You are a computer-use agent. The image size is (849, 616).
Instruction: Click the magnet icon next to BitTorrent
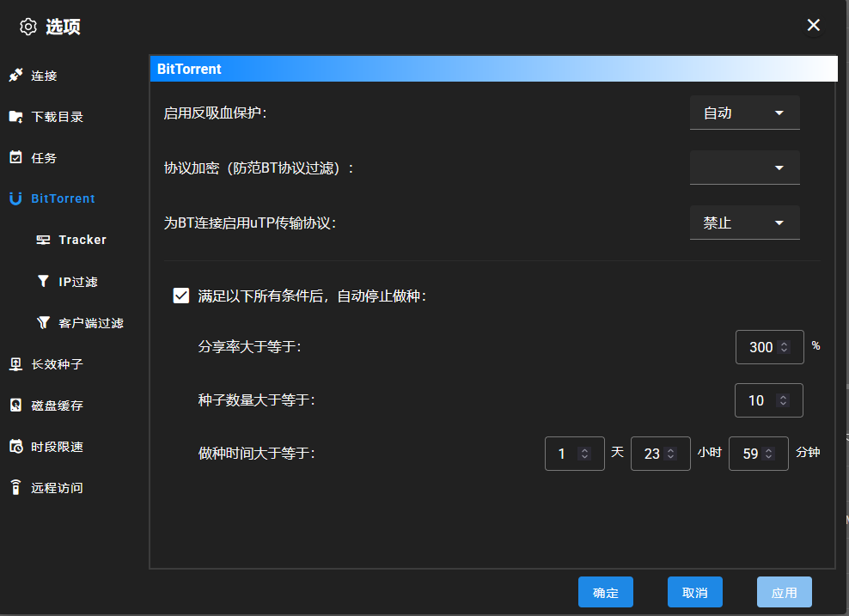coord(15,198)
